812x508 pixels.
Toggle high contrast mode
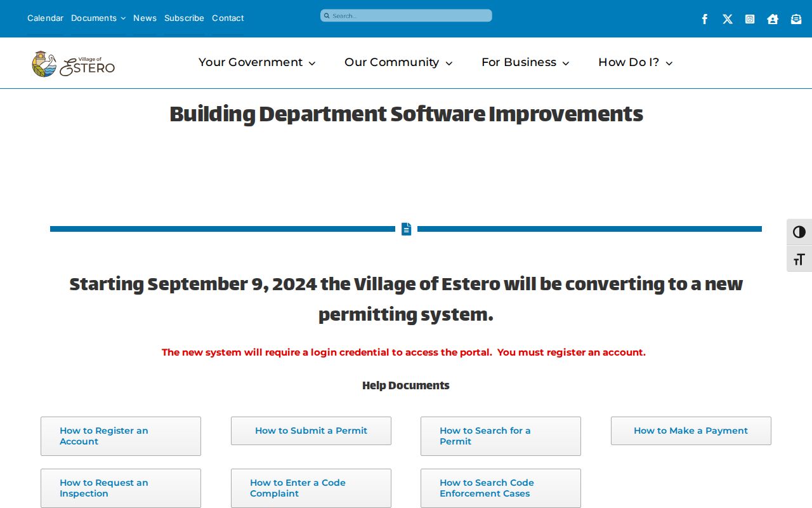799,232
